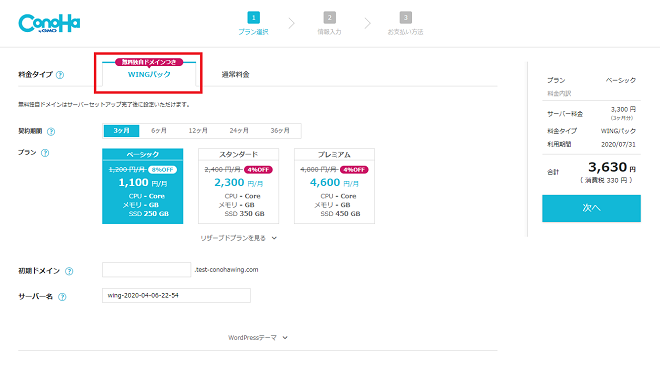
Task: Expand リザーブドプランを見る section
Action: pyautogui.click(x=238, y=238)
